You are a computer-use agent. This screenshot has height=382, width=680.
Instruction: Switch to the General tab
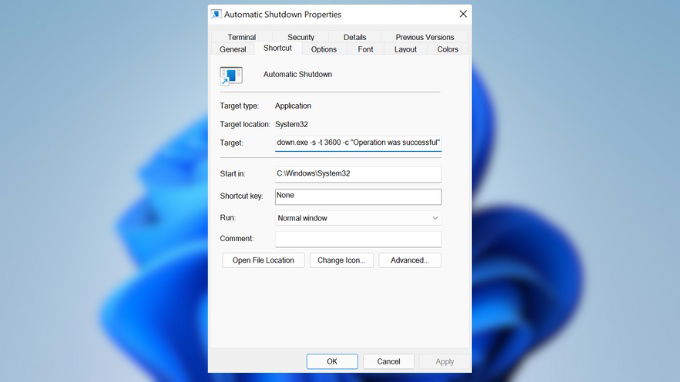point(233,49)
